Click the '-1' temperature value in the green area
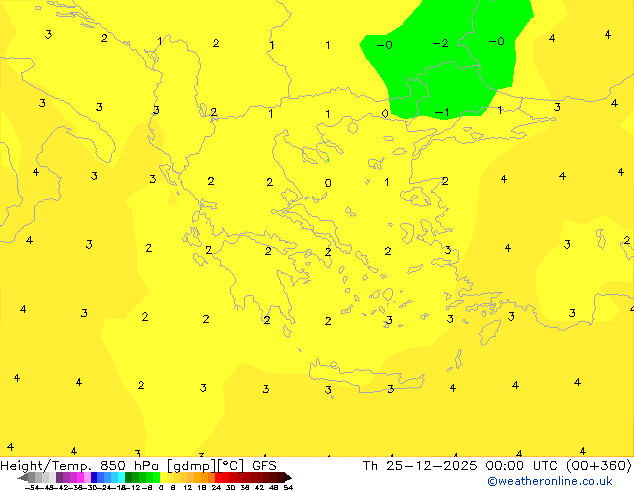 point(442,112)
